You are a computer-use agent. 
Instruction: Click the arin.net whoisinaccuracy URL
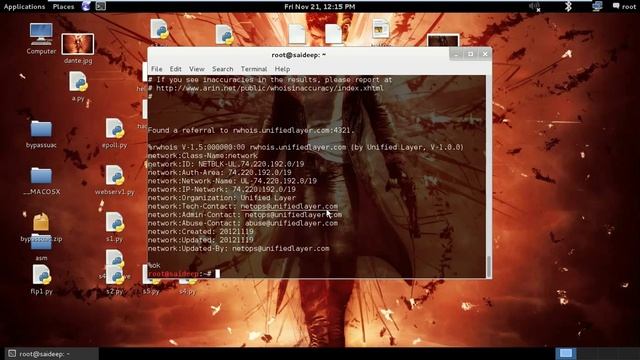270,88
